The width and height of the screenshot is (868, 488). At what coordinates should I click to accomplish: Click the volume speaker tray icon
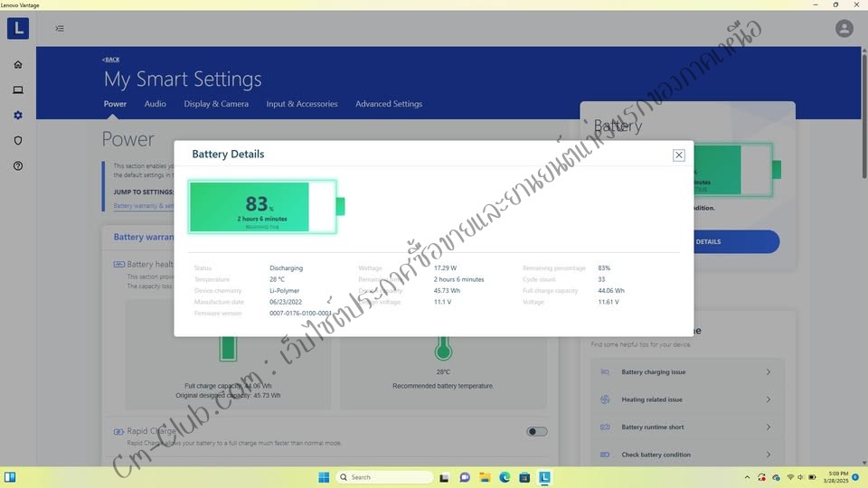point(800,477)
